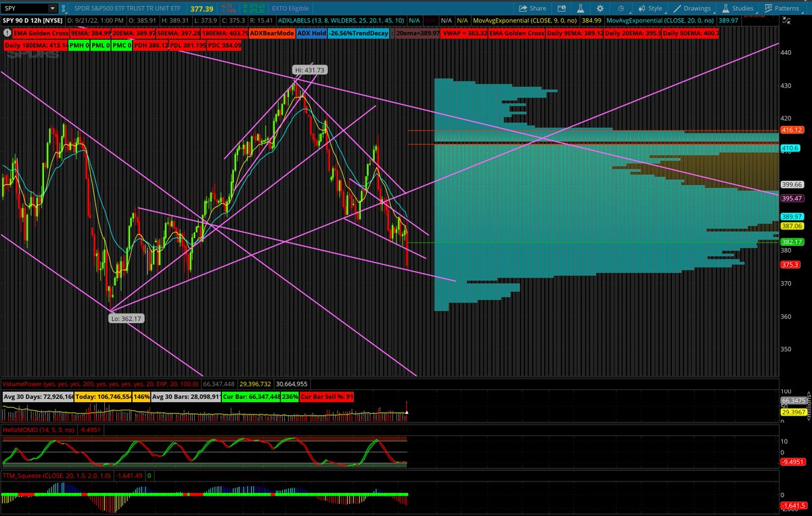The height and width of the screenshot is (516, 812).
Task: Click the SPY symbol input field
Action: click(x=24, y=9)
